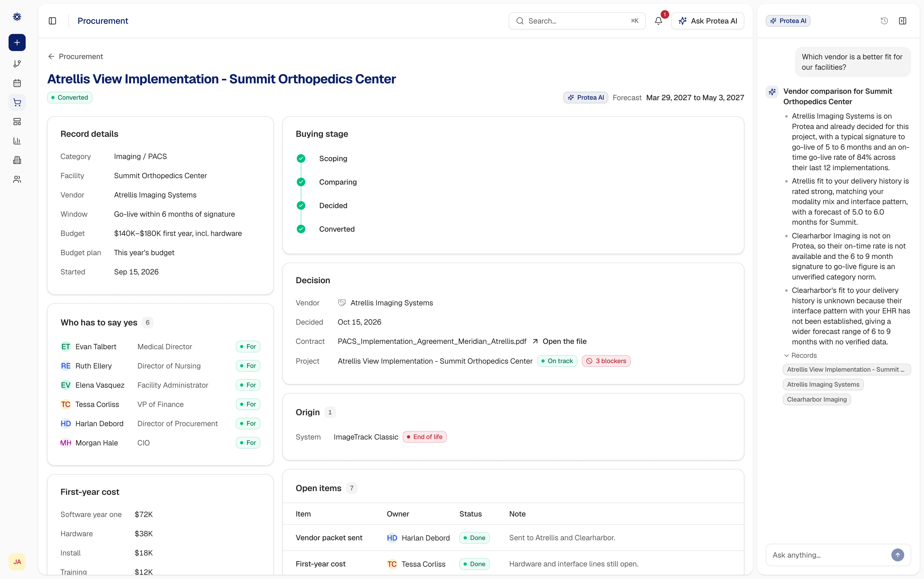The width and height of the screenshot is (924, 579).
Task: Open the branch workflow sidebar icon
Action: click(17, 64)
